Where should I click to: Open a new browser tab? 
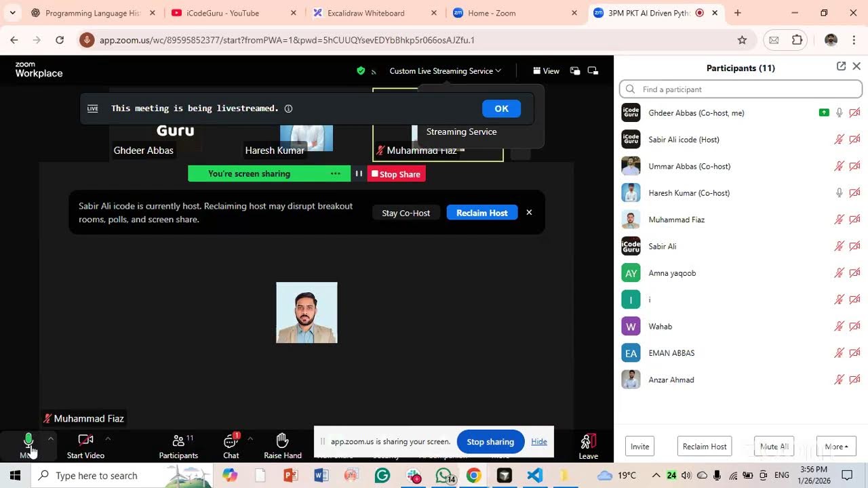pos(738,13)
